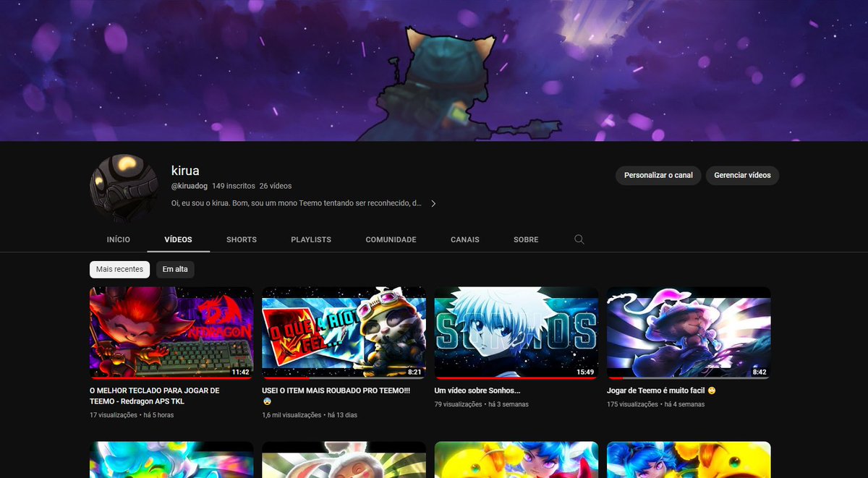Click the progress bar under the 8:21 thumbnail
This screenshot has height=478, width=868.
pos(344,377)
